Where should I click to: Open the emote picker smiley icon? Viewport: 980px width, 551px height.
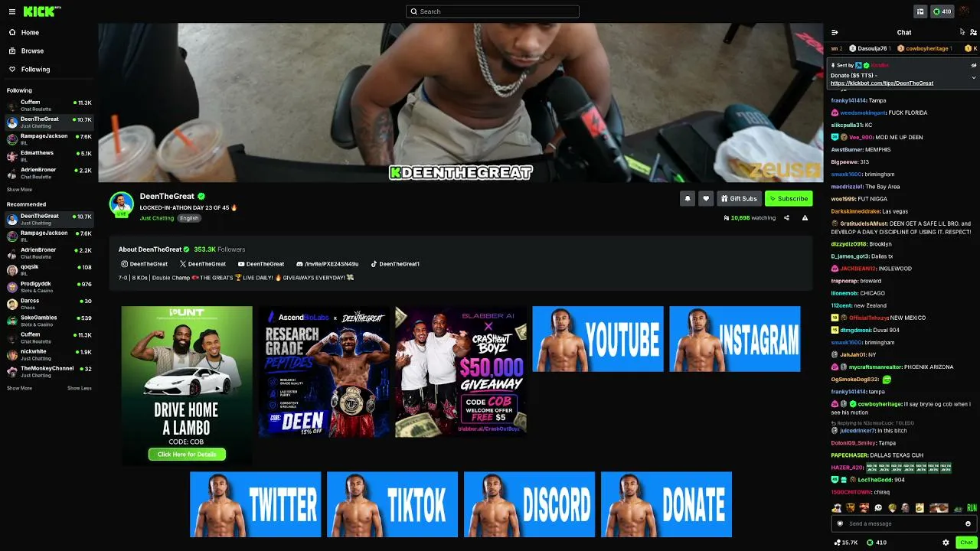pos(968,523)
